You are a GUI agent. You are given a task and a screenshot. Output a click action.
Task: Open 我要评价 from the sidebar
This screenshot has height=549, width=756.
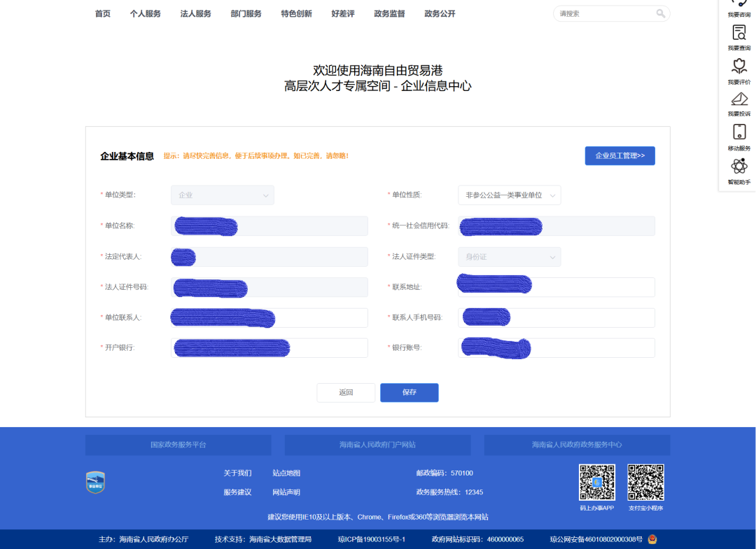pos(738,67)
